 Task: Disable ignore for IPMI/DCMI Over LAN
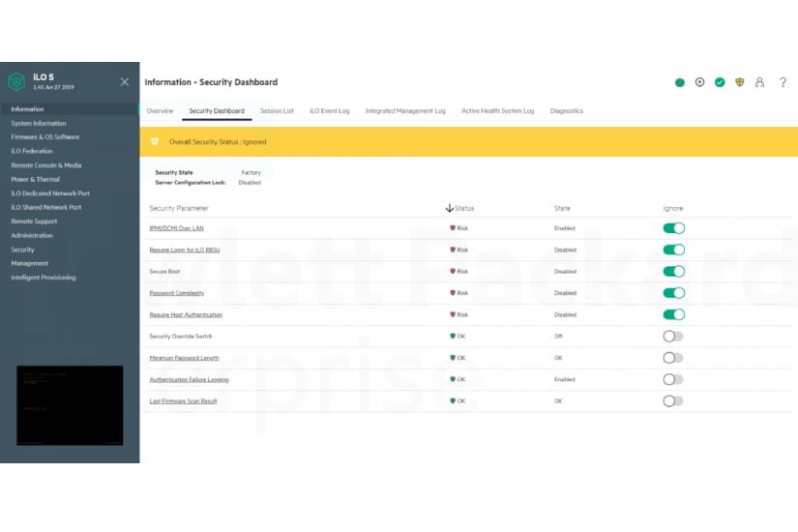pyautogui.click(x=673, y=228)
